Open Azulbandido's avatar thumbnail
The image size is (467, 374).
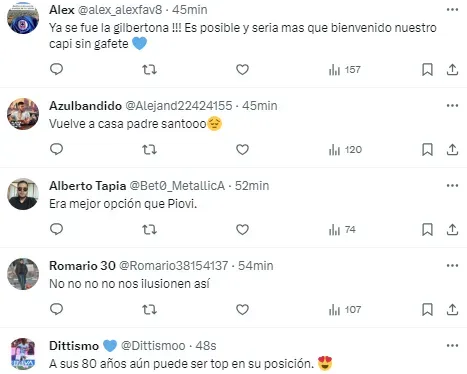coord(23,114)
